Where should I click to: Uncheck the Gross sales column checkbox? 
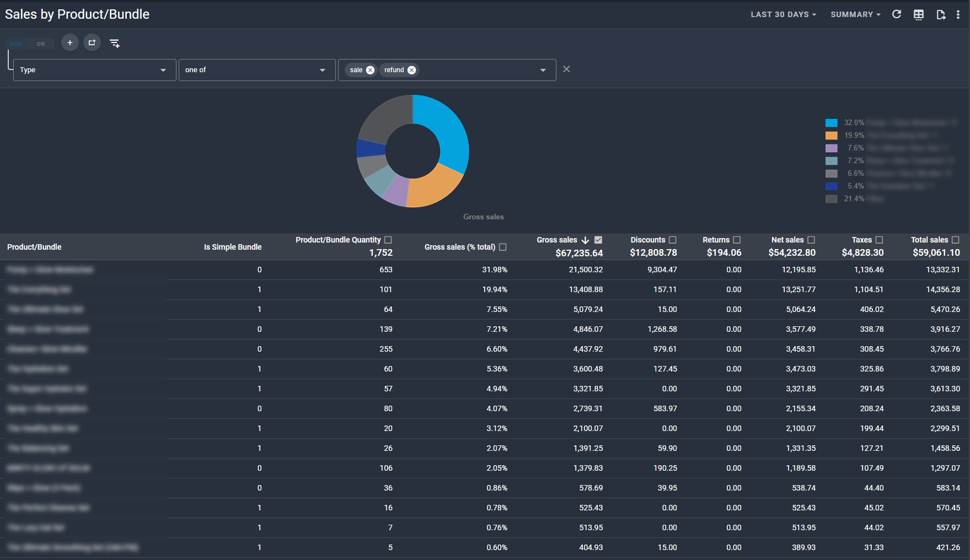(x=598, y=240)
